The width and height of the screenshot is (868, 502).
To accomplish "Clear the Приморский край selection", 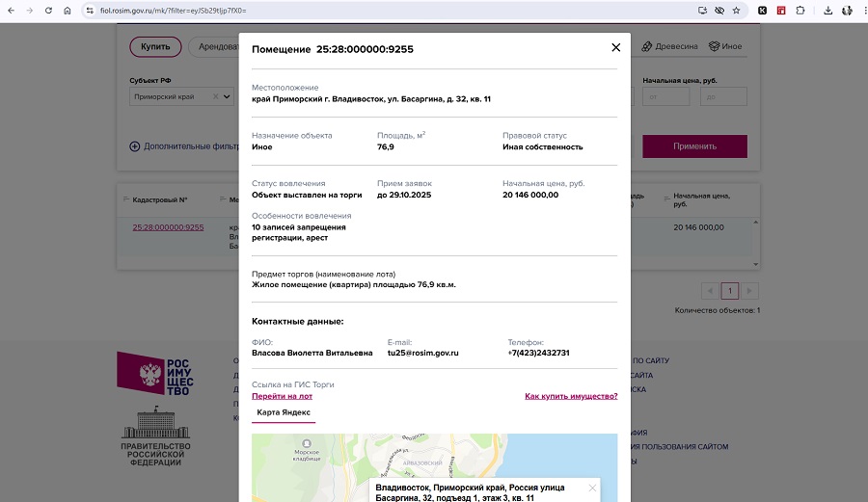I will [x=214, y=96].
